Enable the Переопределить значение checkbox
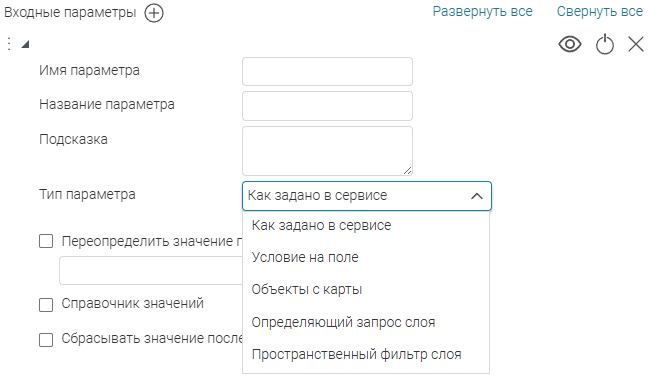Image resolution: width=649 pixels, height=377 pixels. [46, 241]
